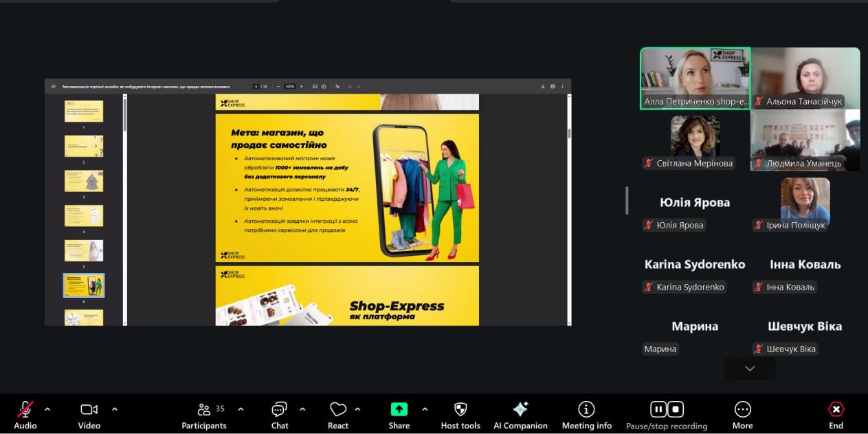868x434 pixels.
Task: Stop the recording with the square button
Action: point(676,410)
